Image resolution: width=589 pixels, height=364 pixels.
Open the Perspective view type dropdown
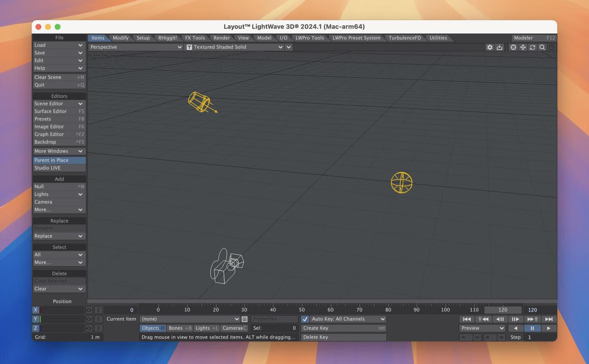tap(136, 47)
